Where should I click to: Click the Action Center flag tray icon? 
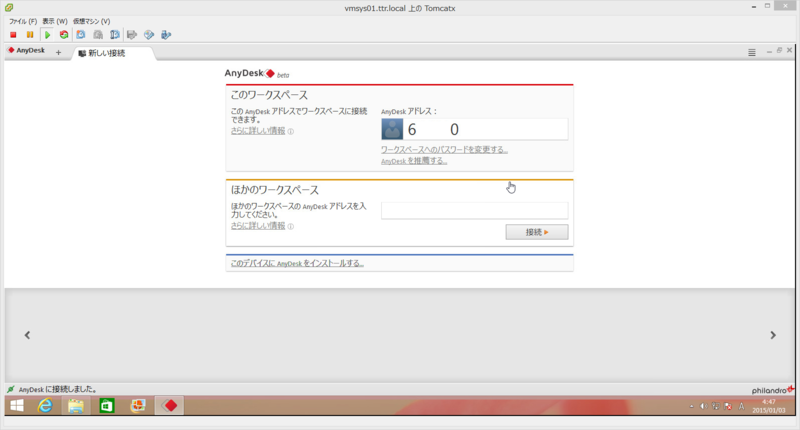pyautogui.click(x=728, y=407)
